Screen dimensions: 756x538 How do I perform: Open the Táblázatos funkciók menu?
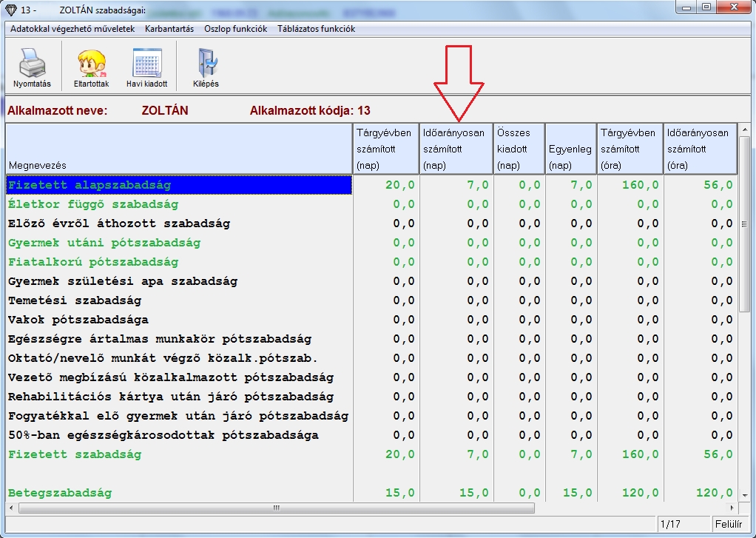point(316,29)
